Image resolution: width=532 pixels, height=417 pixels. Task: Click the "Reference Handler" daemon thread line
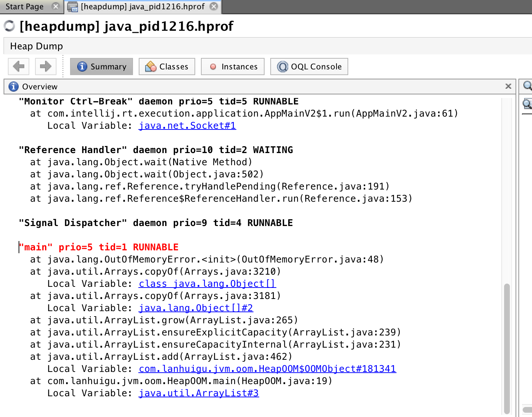pos(156,150)
